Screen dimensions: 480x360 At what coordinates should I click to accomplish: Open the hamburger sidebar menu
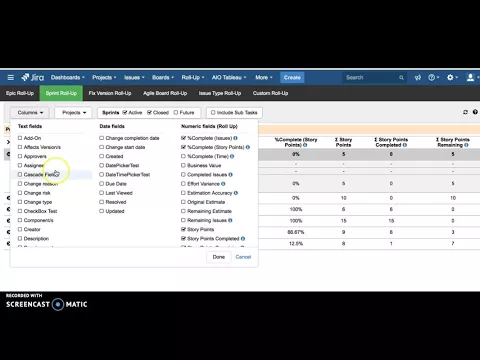[x=11, y=78]
